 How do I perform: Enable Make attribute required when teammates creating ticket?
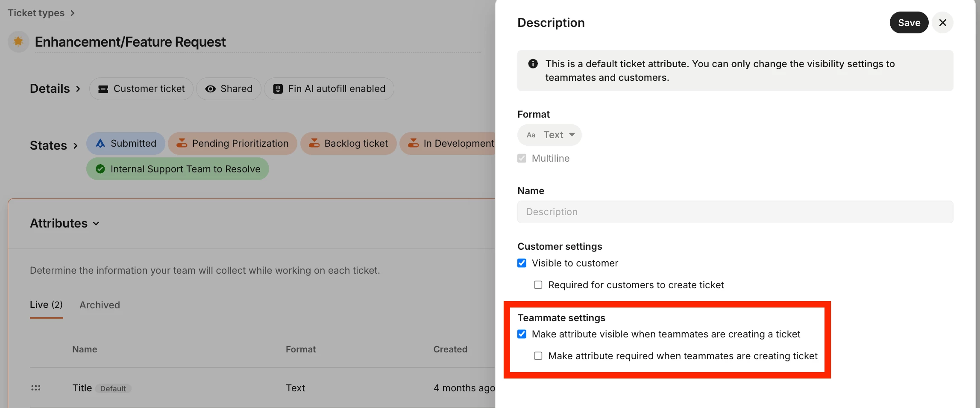pyautogui.click(x=538, y=356)
